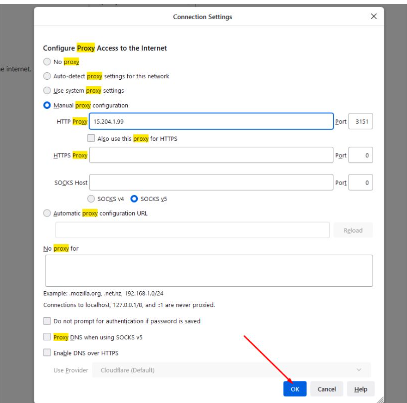Select Manual proxy configuration option
The height and width of the screenshot is (403, 407).
point(47,105)
